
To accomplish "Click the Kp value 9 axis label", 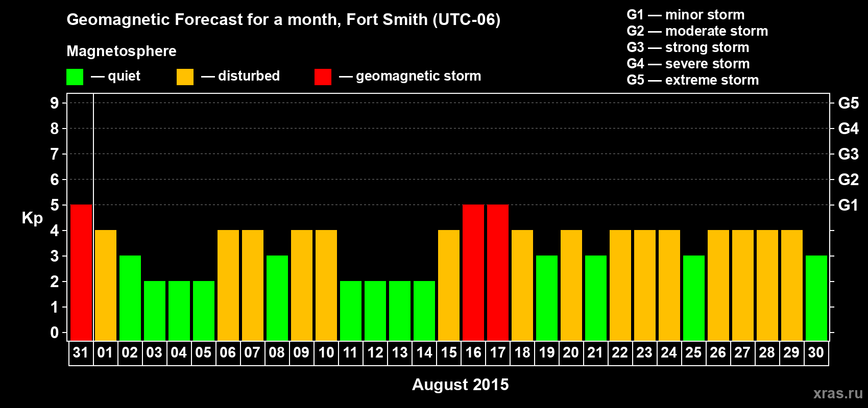I will coord(55,103).
